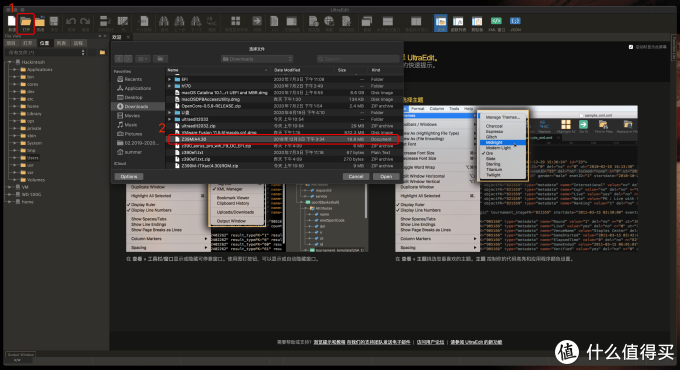
Task: Switch to the 远程 tab in File View
Action: pyautogui.click(x=78, y=43)
